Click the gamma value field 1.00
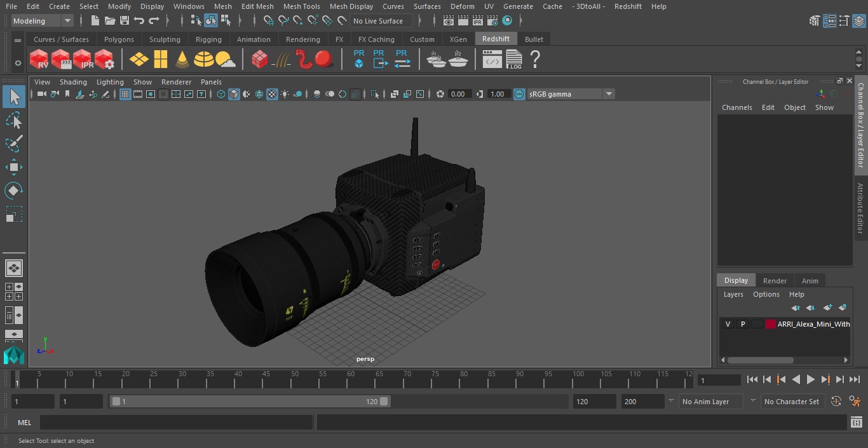This screenshot has height=448, width=868. (x=497, y=94)
